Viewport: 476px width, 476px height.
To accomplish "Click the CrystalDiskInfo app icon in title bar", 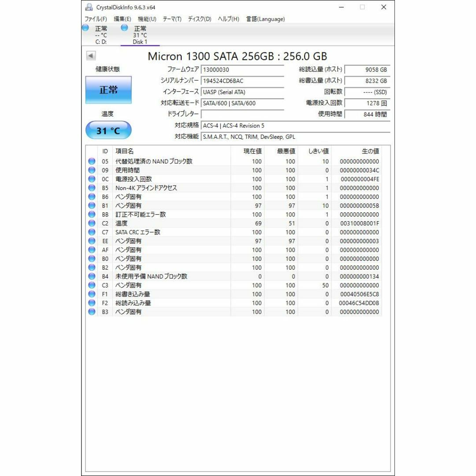I will coord(89,7).
